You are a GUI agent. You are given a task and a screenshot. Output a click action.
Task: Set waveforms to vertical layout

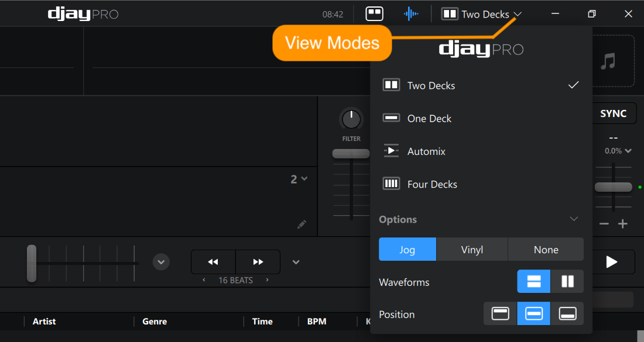pyautogui.click(x=567, y=281)
